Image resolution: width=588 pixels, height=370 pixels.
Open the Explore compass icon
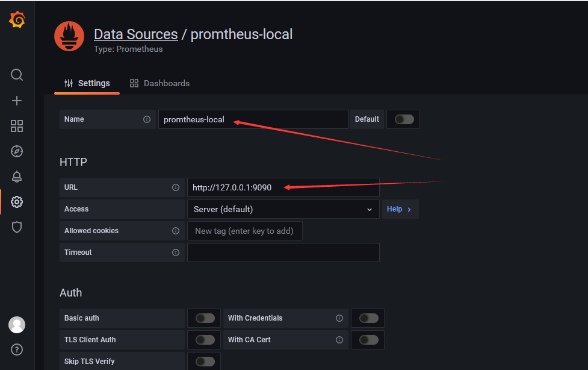pyautogui.click(x=17, y=151)
